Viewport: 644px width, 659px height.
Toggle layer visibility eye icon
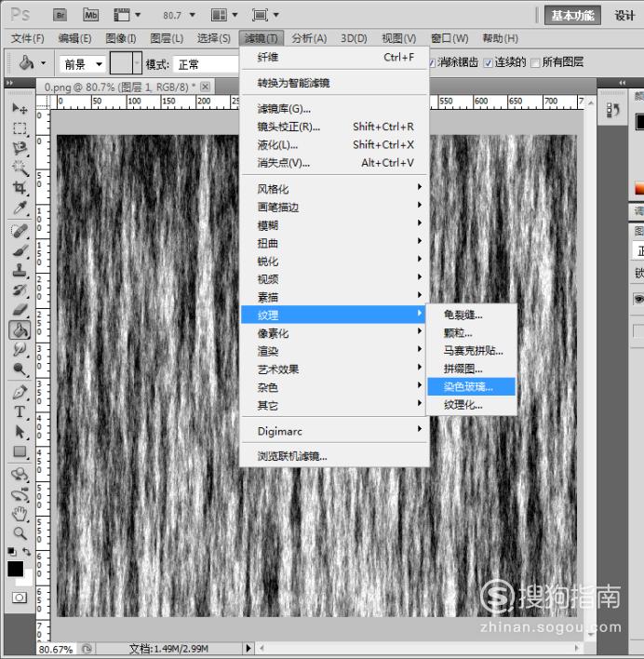click(x=638, y=299)
